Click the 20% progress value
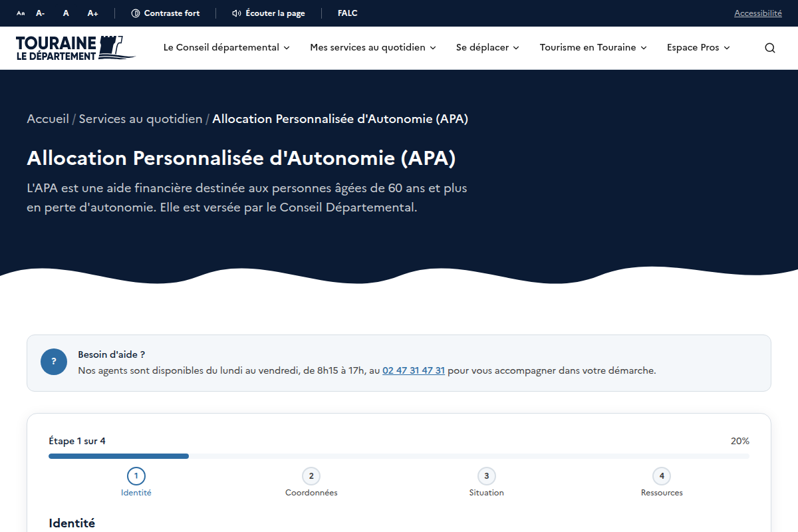 (740, 441)
